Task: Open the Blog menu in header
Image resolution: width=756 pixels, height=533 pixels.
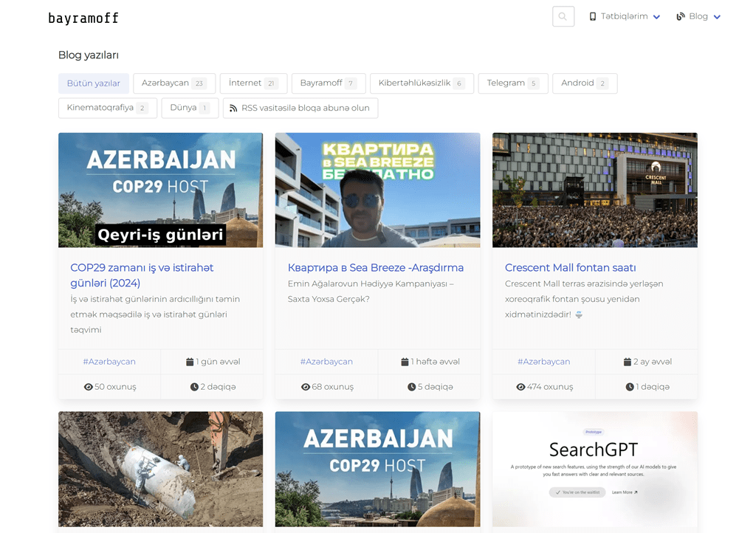Action: pyautogui.click(x=698, y=16)
